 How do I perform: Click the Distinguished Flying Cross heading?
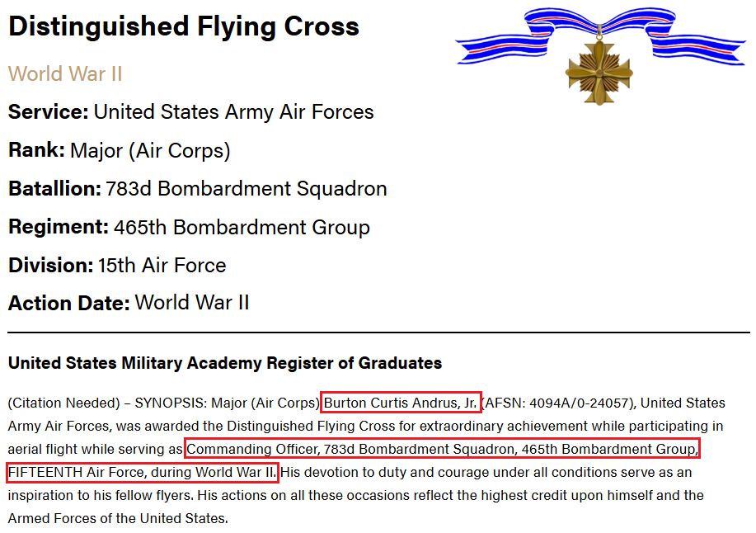click(x=184, y=26)
